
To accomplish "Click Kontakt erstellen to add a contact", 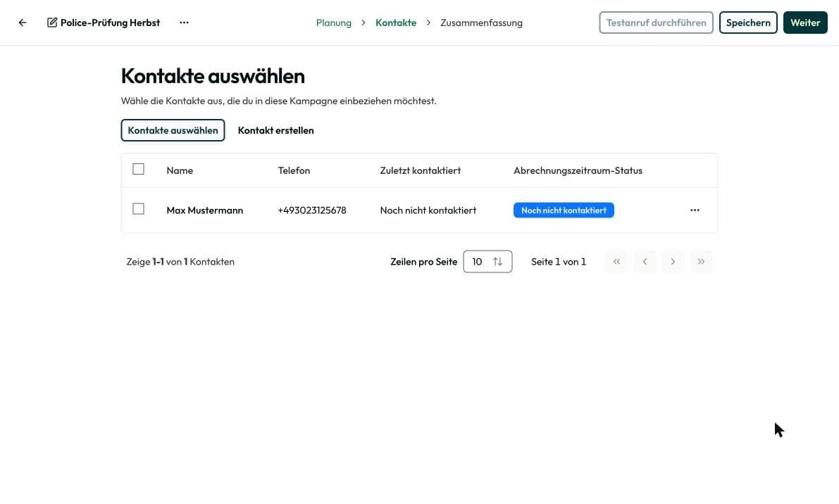I will (275, 130).
